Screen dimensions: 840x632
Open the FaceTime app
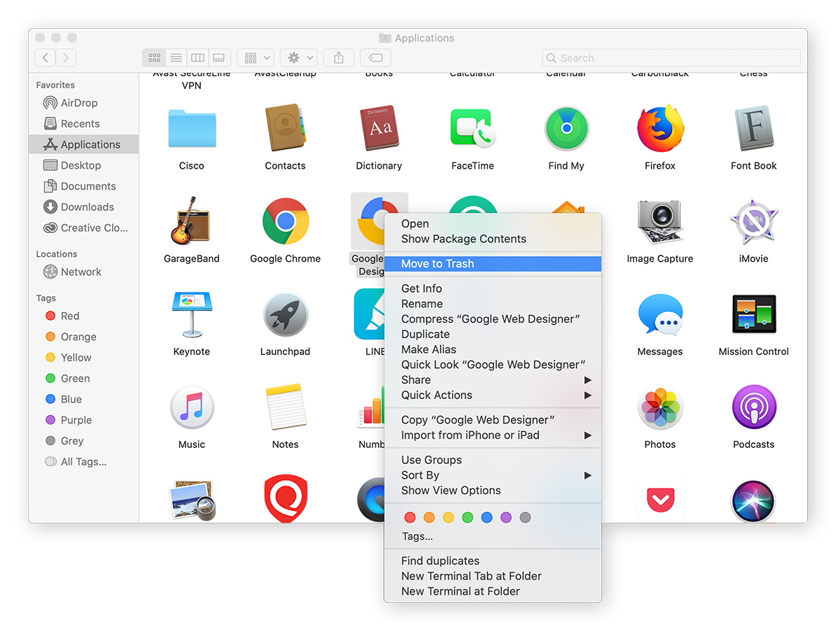coord(472,128)
